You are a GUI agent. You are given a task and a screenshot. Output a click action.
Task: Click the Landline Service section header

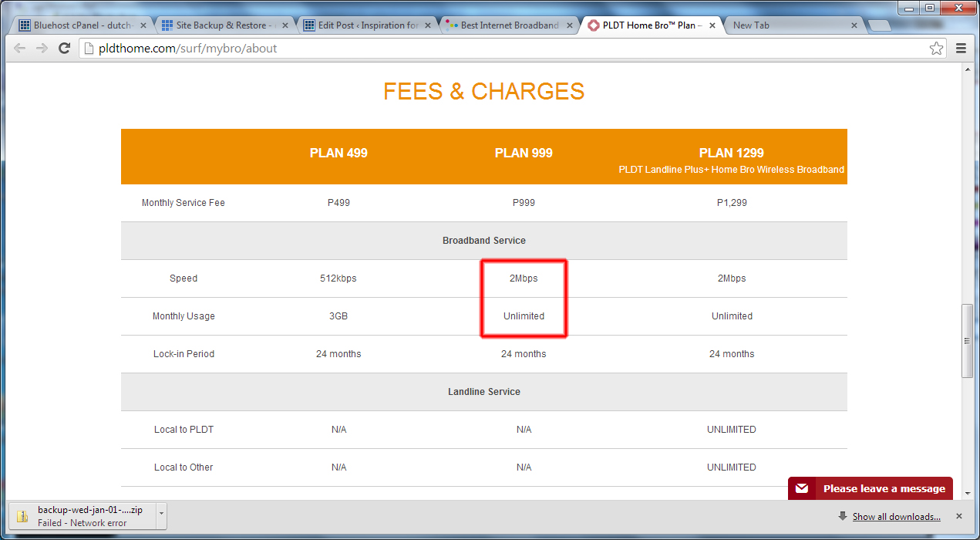pyautogui.click(x=484, y=392)
